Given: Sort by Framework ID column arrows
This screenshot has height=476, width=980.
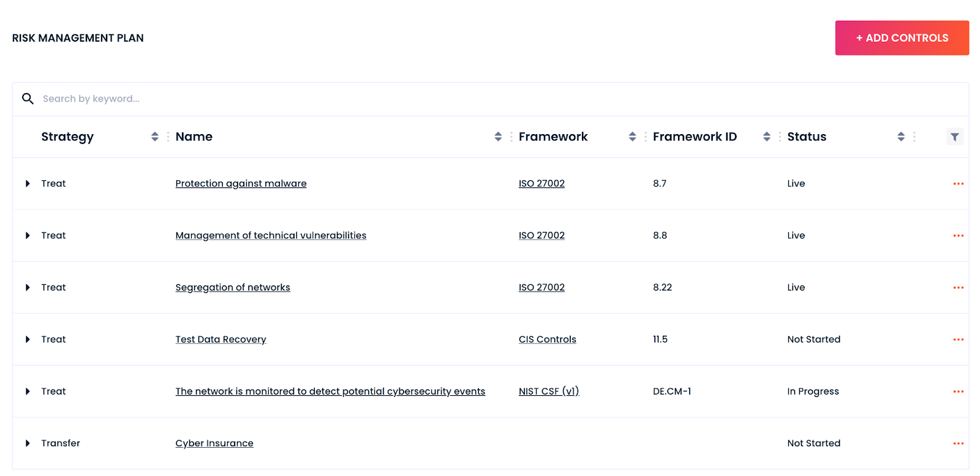Looking at the screenshot, I should (766, 137).
